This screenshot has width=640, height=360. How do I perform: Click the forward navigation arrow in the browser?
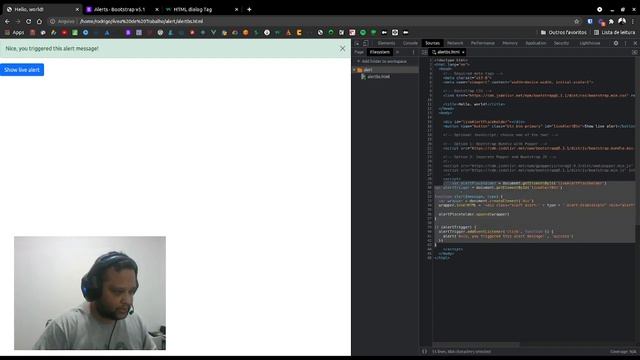pos(18,21)
